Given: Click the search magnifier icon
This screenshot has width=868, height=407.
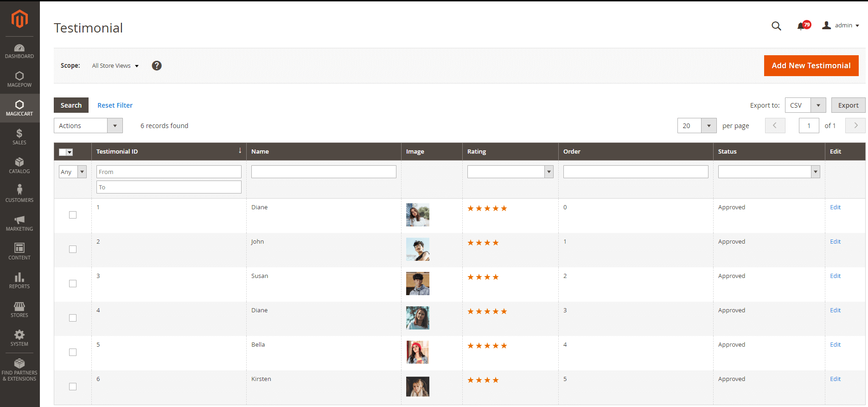Looking at the screenshot, I should tap(776, 26).
